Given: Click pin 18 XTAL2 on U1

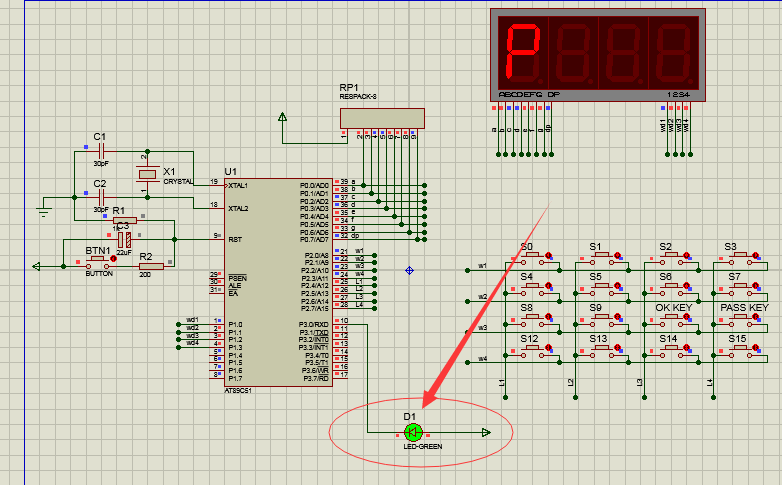Looking at the screenshot, I should coord(216,207).
